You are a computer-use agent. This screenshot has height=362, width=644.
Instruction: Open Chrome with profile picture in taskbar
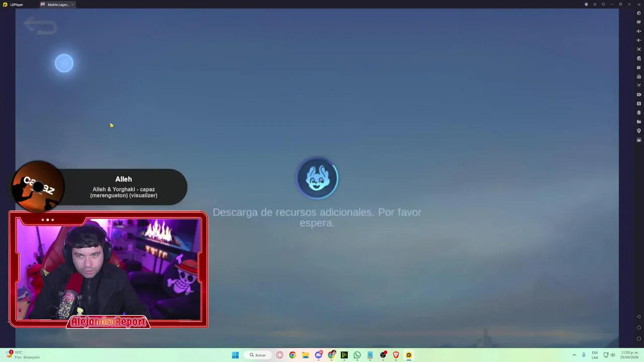[x=332, y=355]
